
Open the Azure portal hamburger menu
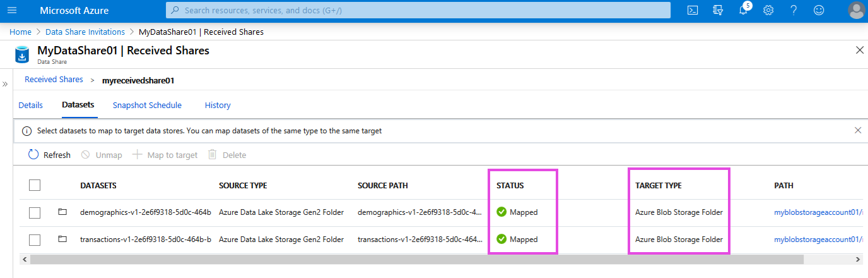(x=12, y=10)
